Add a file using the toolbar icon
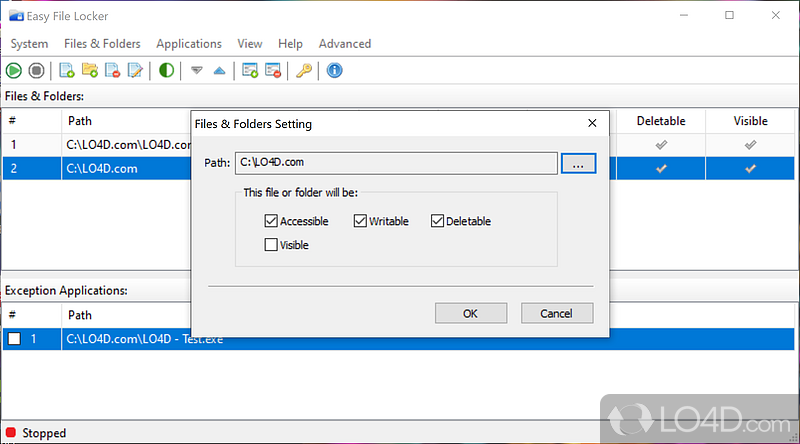The width and height of the screenshot is (800, 444). click(x=67, y=70)
